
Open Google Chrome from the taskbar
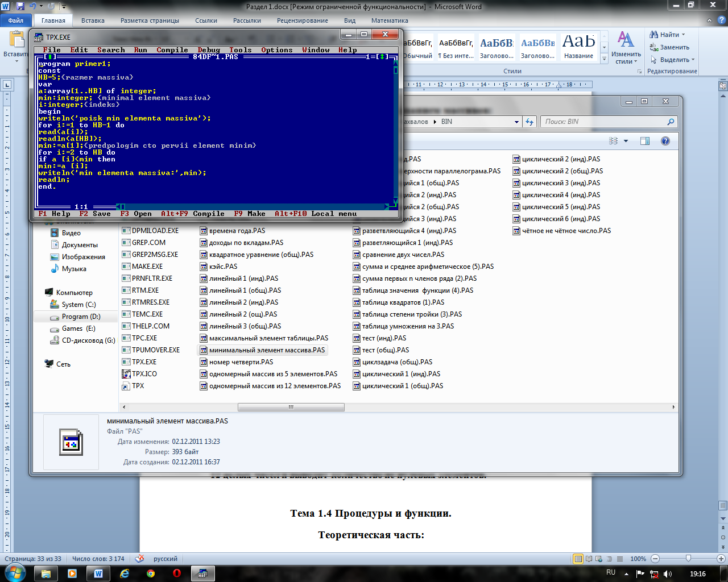[x=151, y=573]
